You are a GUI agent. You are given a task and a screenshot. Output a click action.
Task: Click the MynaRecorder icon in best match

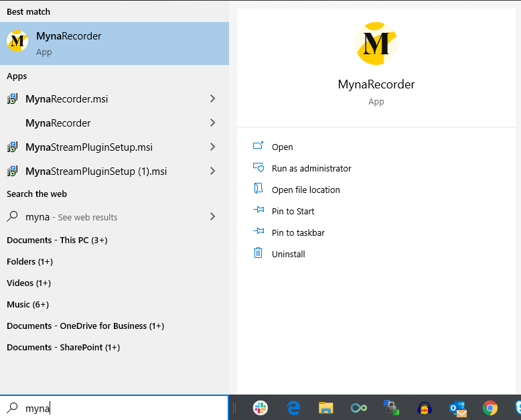[17, 41]
